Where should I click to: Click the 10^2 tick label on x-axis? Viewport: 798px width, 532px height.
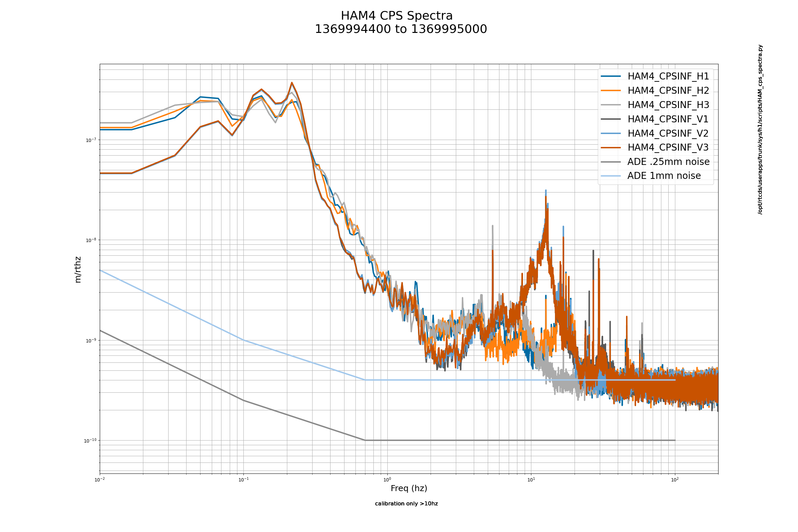[675, 479]
